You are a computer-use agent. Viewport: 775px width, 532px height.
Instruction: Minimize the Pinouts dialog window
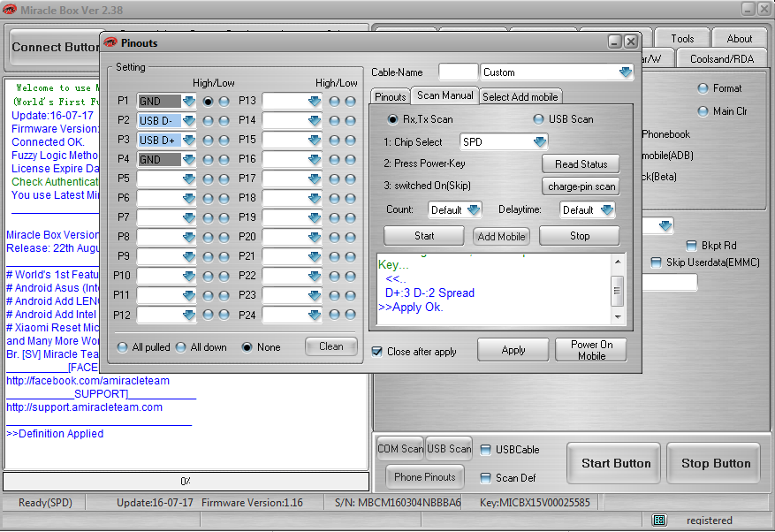614,42
